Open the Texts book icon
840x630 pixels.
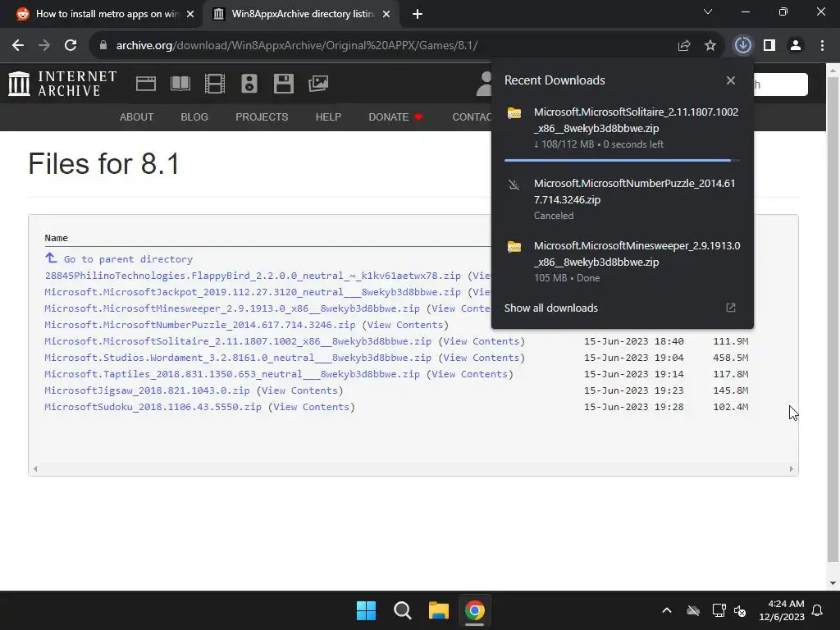[180, 84]
